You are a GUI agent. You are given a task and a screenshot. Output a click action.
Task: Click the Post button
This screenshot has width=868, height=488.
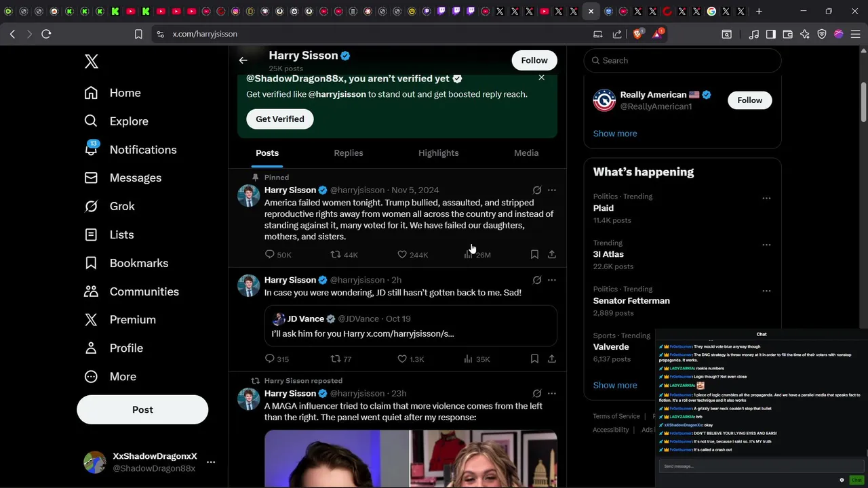142,409
